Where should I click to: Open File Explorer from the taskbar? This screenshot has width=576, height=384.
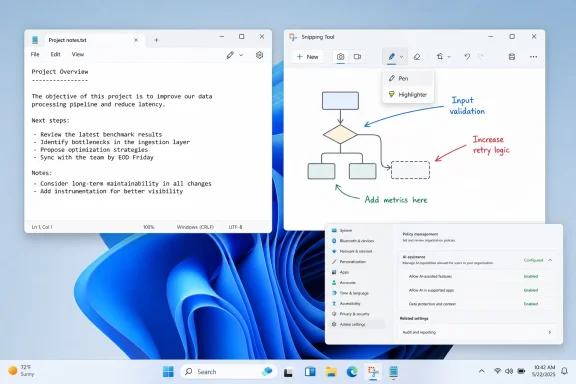[x=331, y=372]
